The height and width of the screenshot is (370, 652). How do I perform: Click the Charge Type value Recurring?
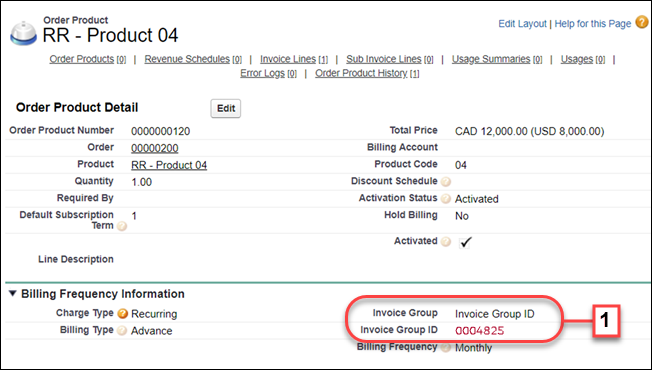coord(154,314)
